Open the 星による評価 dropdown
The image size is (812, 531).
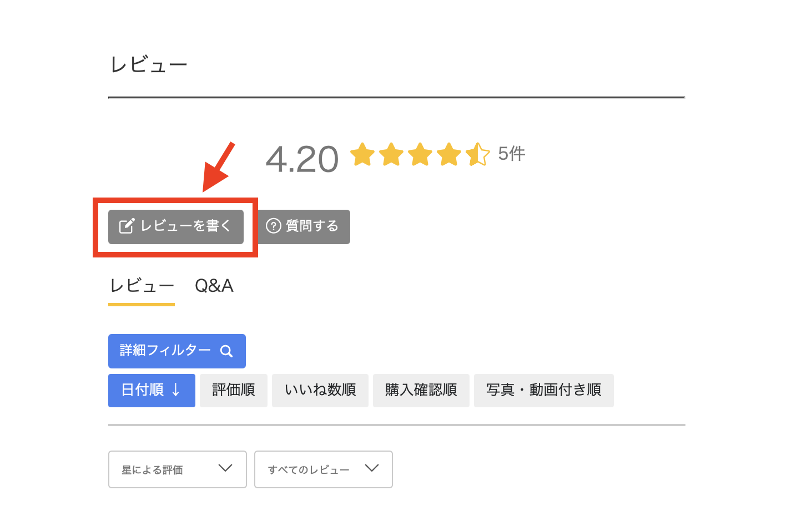click(x=177, y=469)
